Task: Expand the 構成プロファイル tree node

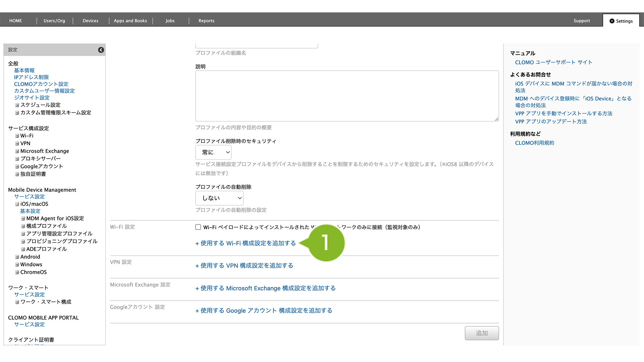Action: click(23, 226)
